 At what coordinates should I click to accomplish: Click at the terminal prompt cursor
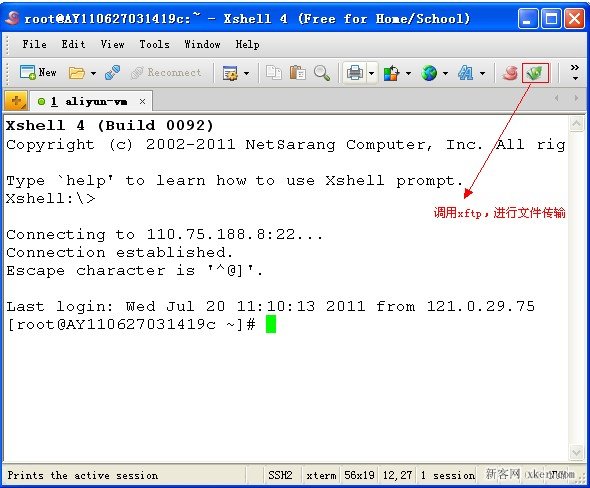point(271,324)
